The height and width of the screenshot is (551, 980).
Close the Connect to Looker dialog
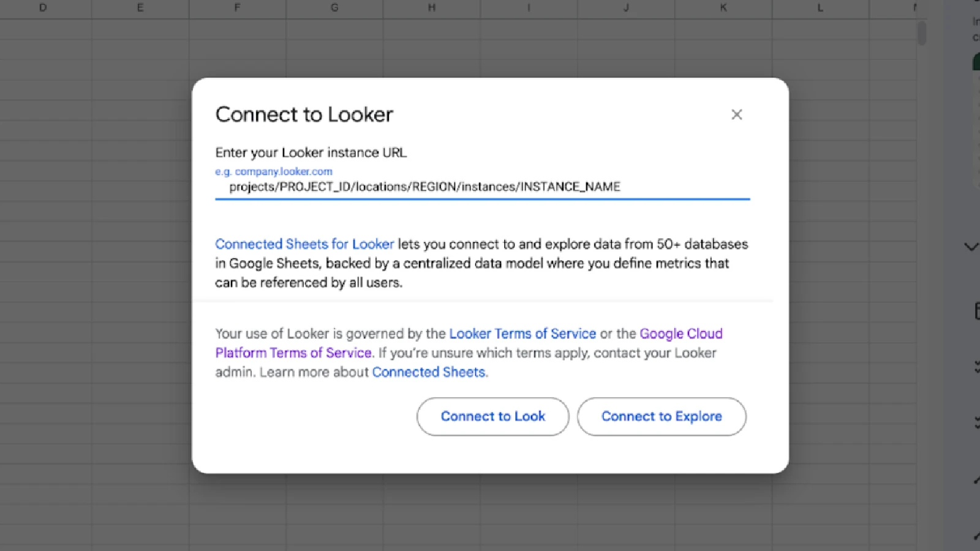[736, 114]
